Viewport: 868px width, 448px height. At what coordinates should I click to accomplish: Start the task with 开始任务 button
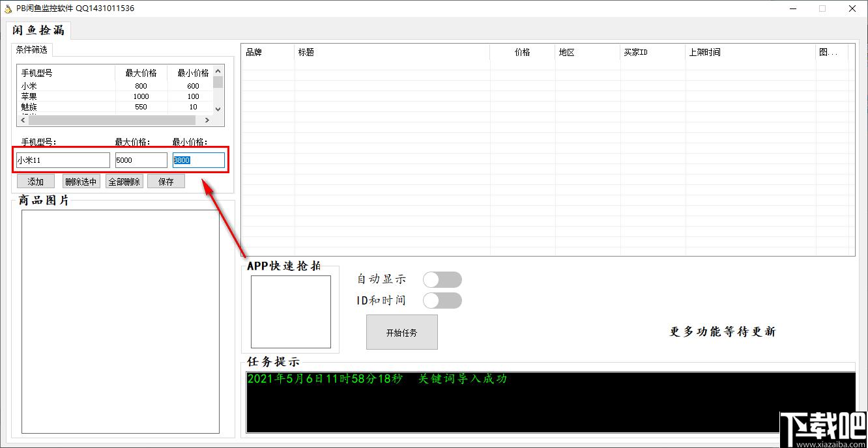point(402,332)
